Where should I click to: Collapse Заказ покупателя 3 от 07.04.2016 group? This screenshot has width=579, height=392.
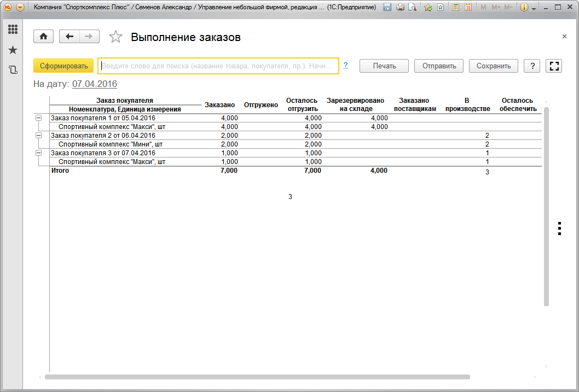(x=38, y=153)
